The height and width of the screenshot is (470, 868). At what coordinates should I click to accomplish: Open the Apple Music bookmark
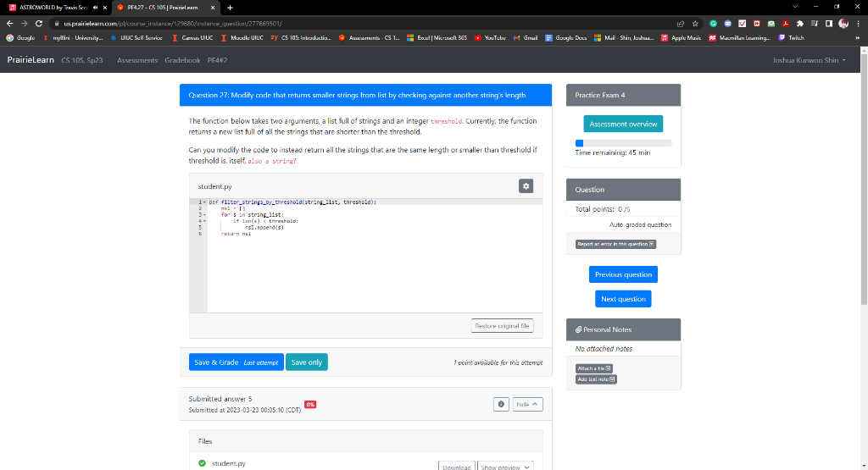coord(681,37)
